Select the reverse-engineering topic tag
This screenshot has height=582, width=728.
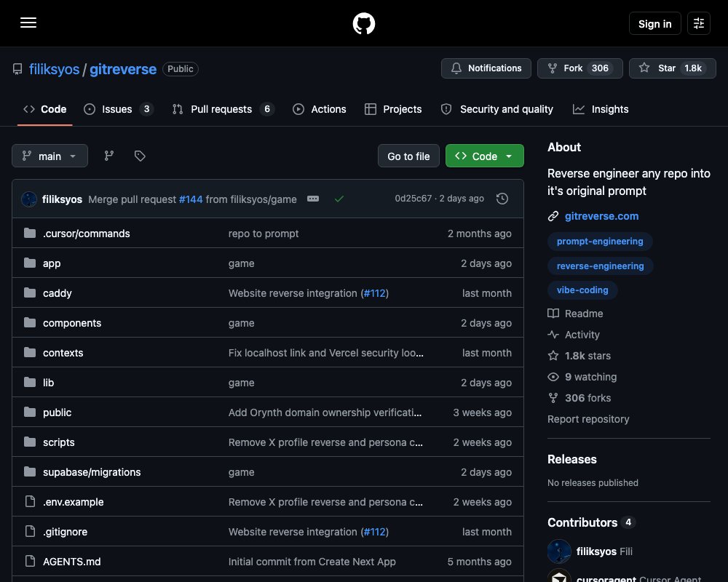pos(601,266)
